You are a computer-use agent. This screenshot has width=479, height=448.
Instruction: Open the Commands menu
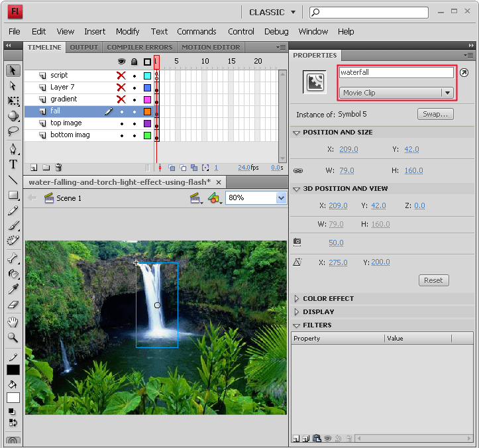197,31
